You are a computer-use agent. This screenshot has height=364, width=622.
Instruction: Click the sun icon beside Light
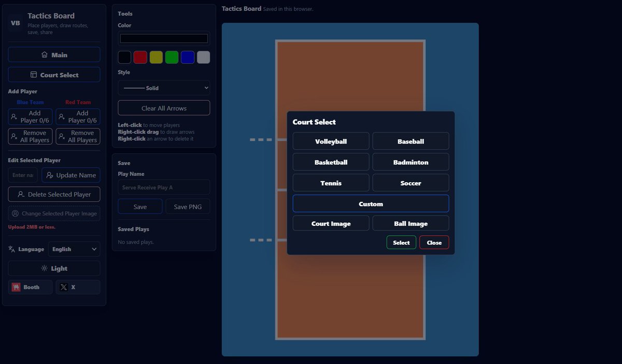point(44,268)
